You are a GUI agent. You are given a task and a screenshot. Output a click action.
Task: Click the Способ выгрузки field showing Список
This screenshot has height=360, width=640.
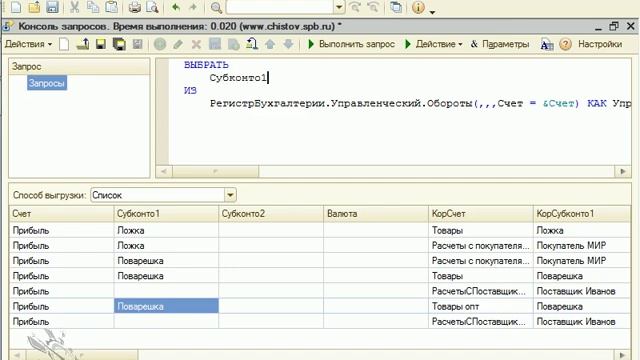point(158,195)
